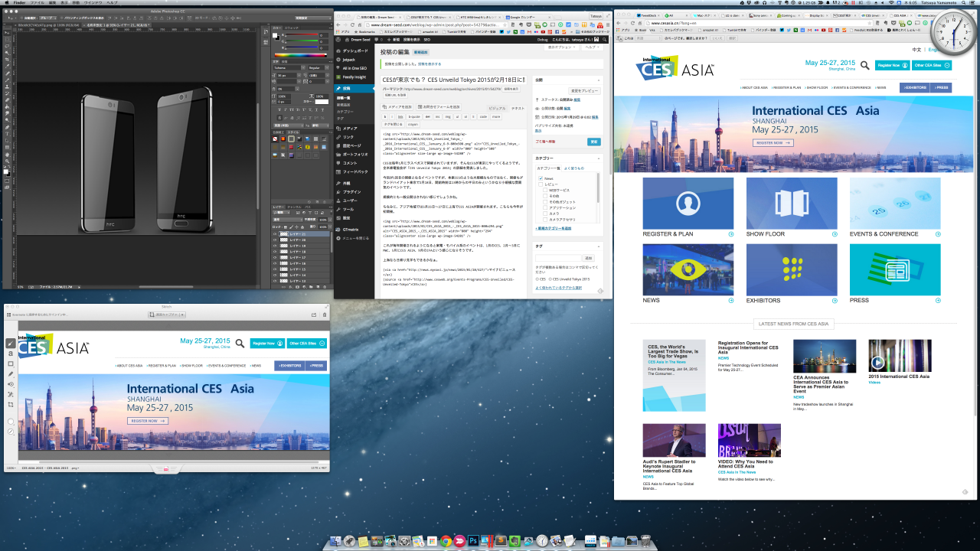Click Photoshop color spectrum ramp
Screen dimensions: 980x551
click(x=300, y=55)
